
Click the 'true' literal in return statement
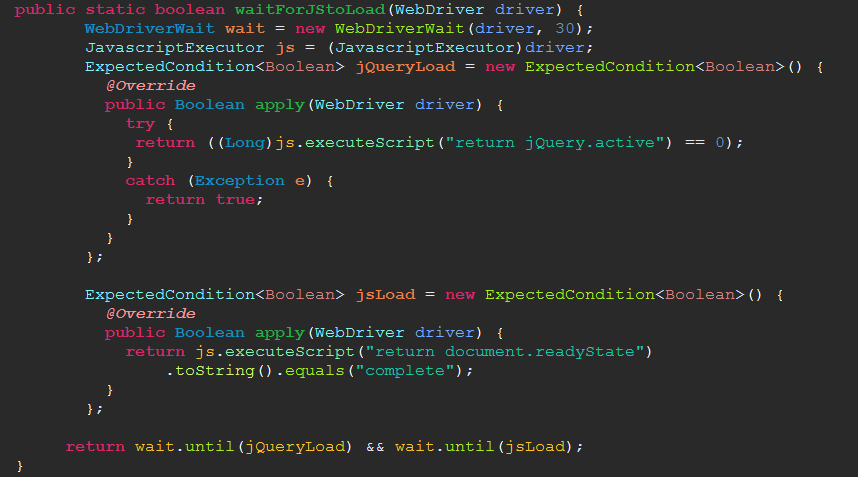(x=235, y=200)
